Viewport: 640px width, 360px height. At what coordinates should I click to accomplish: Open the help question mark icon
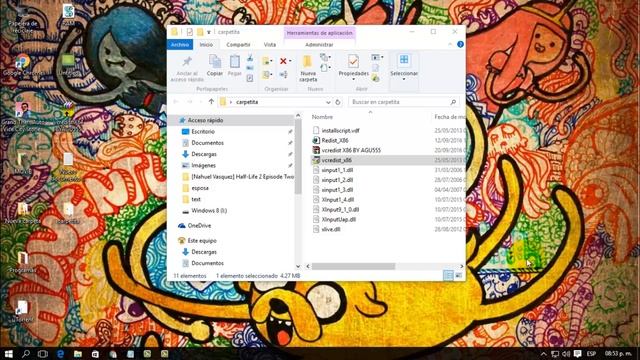click(460, 44)
